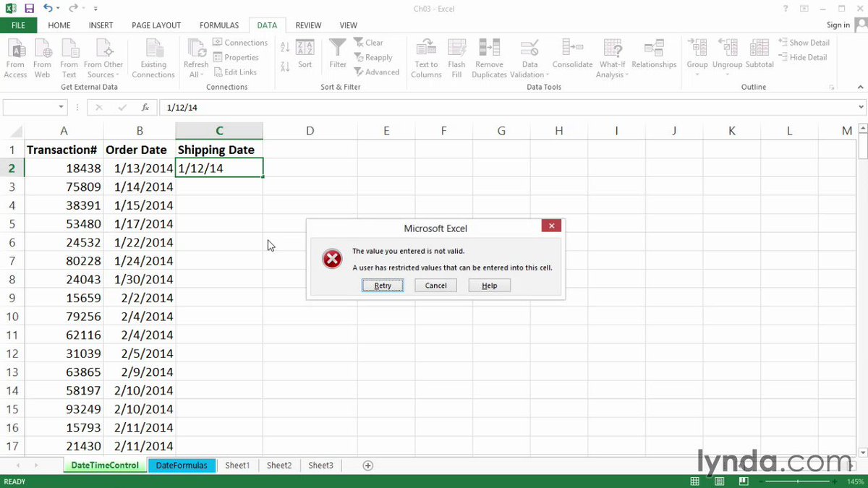Click Order Date cell 1/22/2014

coord(140,242)
